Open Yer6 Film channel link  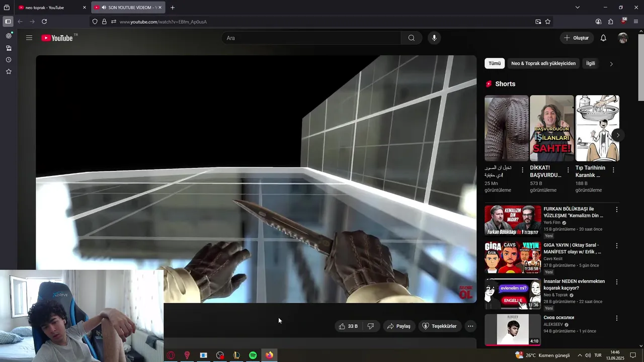[x=552, y=223]
